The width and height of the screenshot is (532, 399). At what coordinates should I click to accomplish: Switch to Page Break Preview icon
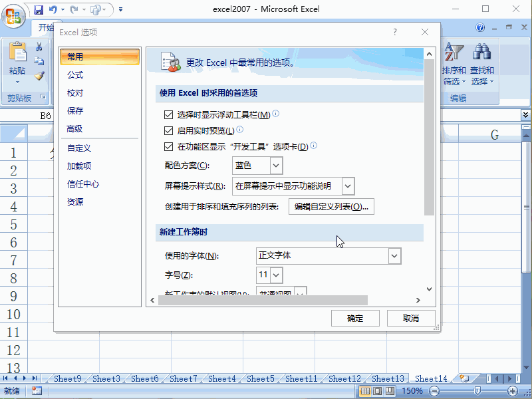[x=390, y=391]
